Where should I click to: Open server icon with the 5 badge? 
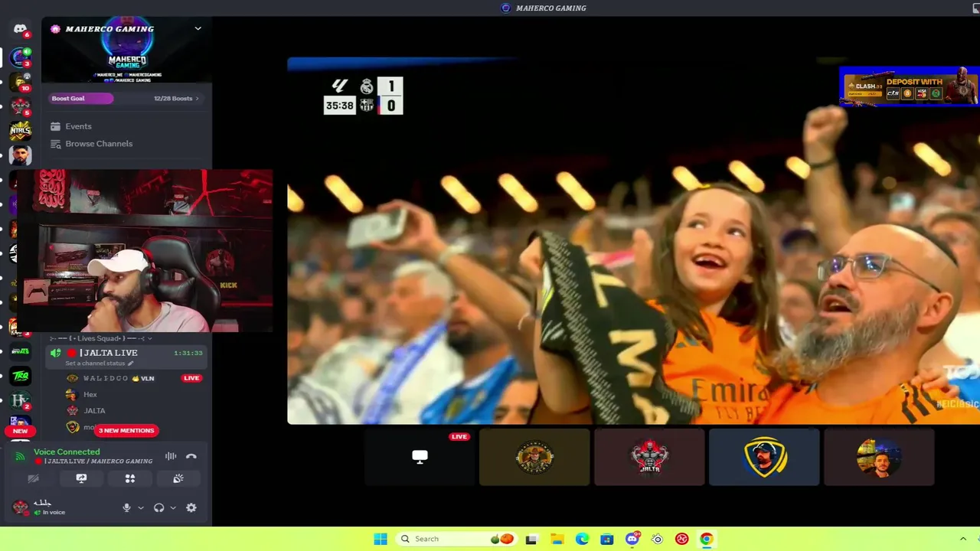coord(20,106)
